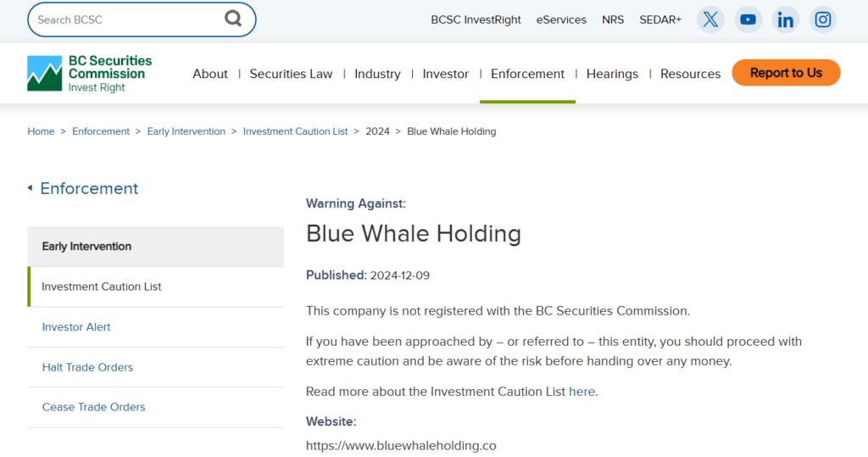Open Cease Trade Orders sidebar link
The height and width of the screenshot is (457, 868).
tap(93, 407)
